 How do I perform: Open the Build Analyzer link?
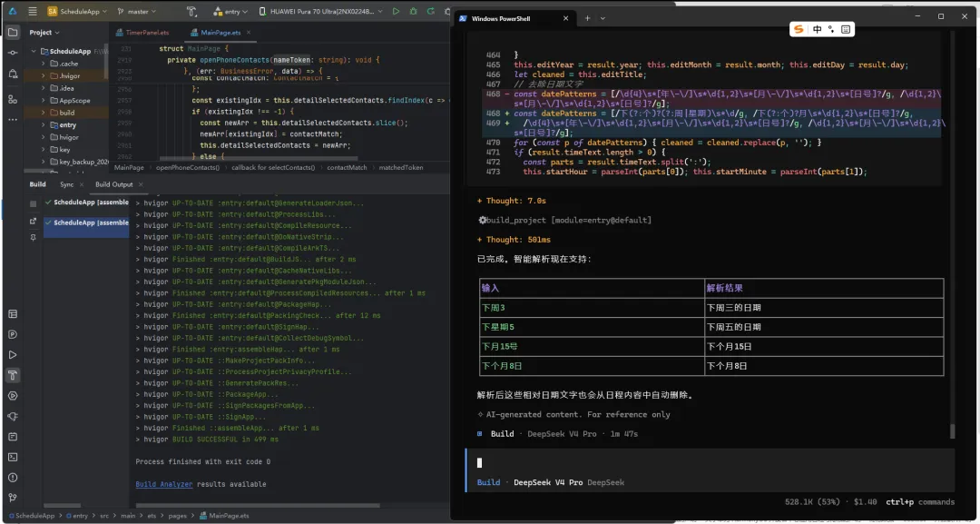coord(163,485)
